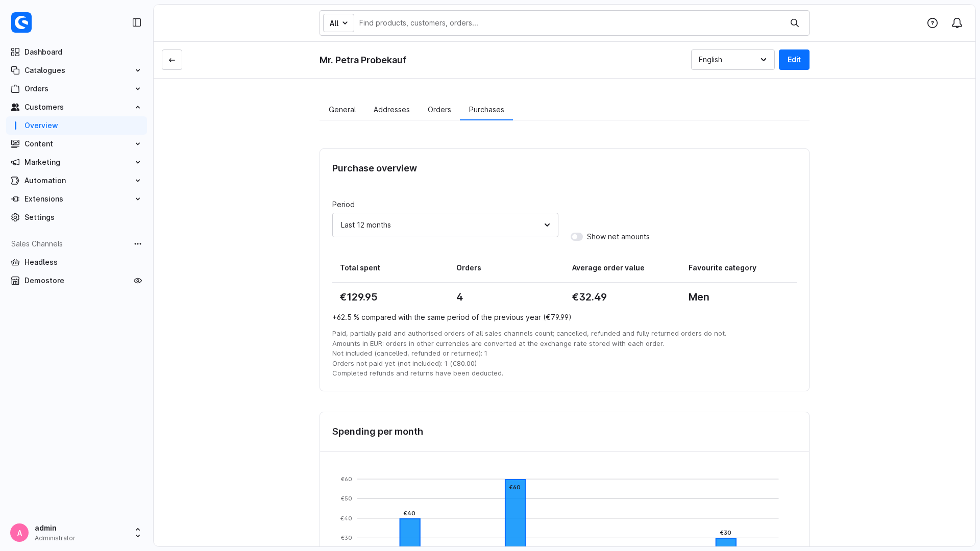980x551 pixels.
Task: Select the Purchases tab
Action: [486, 110]
